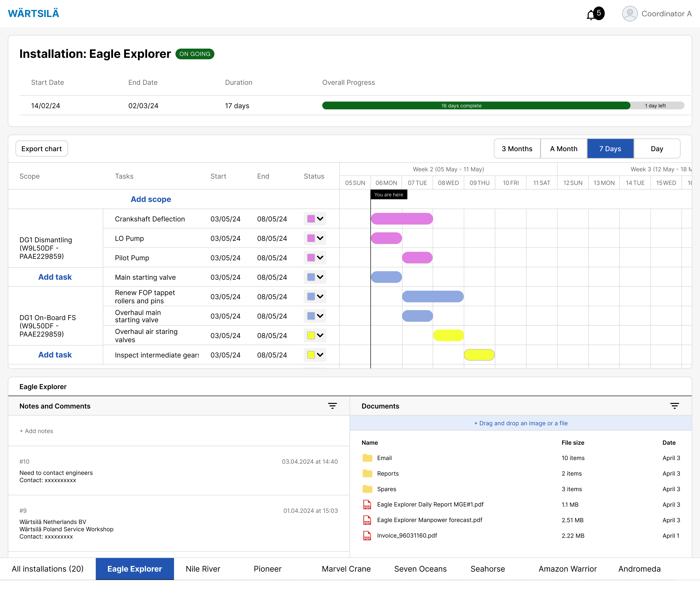Click the yellow Overhaul air staring valves bar
Screen dimensions: 700x592
[449, 336]
